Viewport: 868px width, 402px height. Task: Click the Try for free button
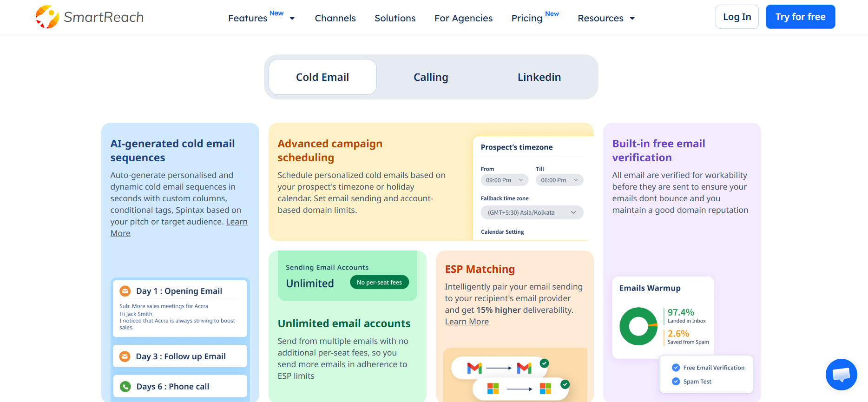(x=800, y=17)
